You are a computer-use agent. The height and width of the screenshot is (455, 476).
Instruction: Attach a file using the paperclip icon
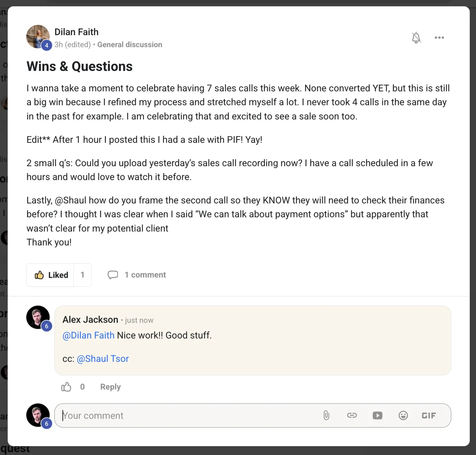point(326,415)
